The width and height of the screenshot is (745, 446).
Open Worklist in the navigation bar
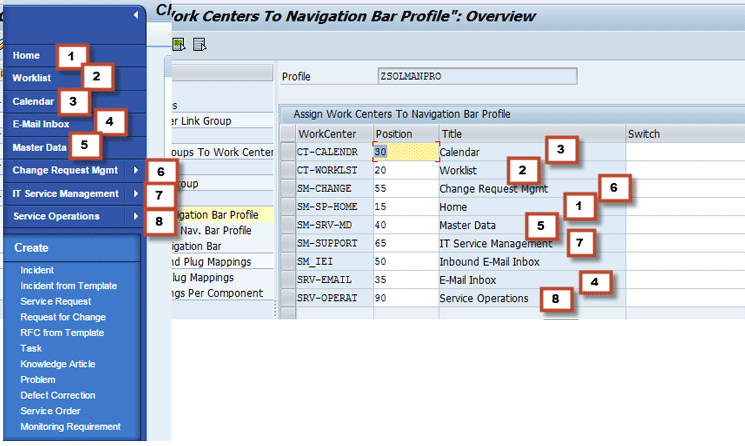[x=32, y=78]
